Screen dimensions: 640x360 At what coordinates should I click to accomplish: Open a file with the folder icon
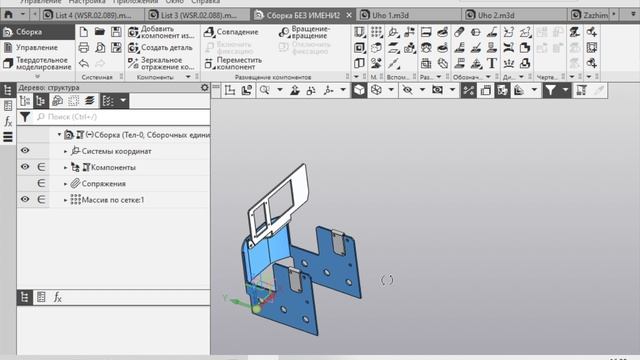(x=100, y=32)
